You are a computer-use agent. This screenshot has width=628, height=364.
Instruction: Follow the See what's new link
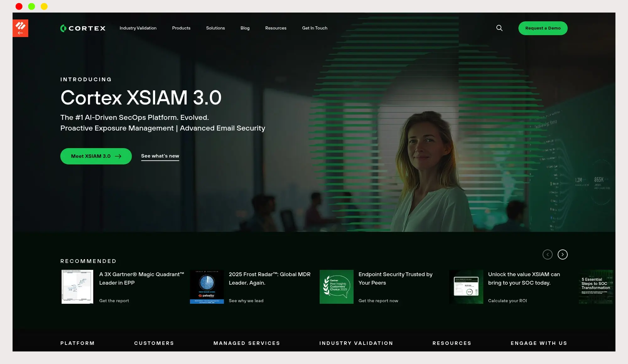(160, 156)
